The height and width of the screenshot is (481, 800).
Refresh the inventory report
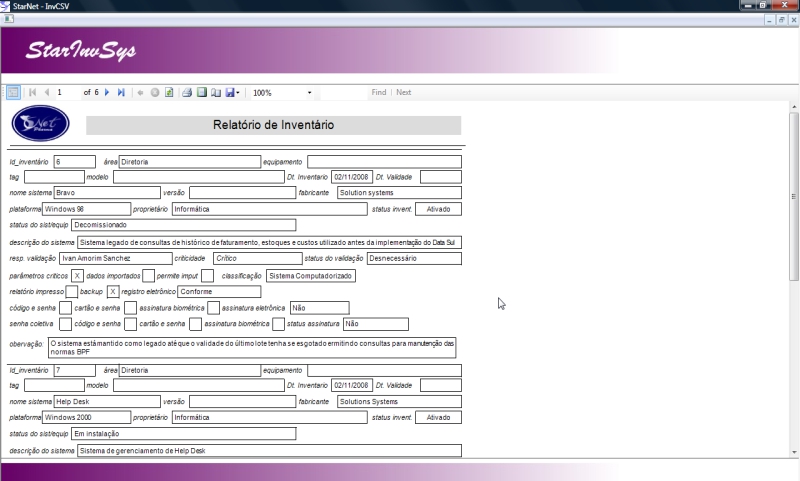pos(170,93)
